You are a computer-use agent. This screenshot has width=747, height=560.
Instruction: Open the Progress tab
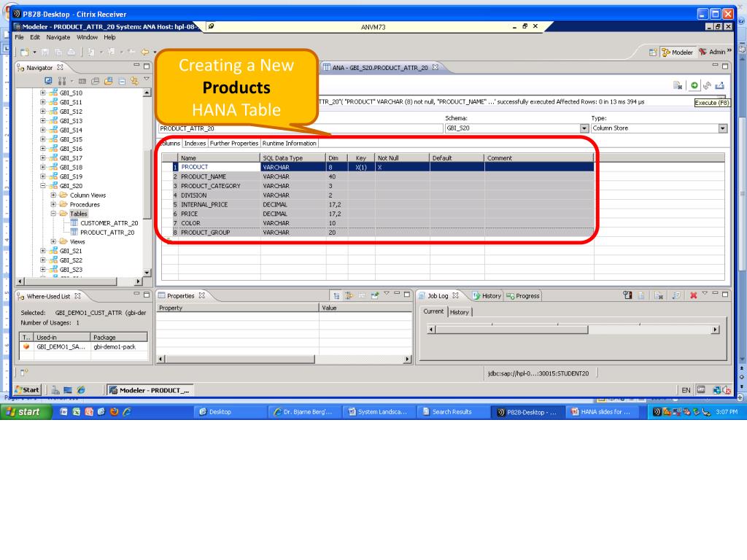[x=522, y=296]
